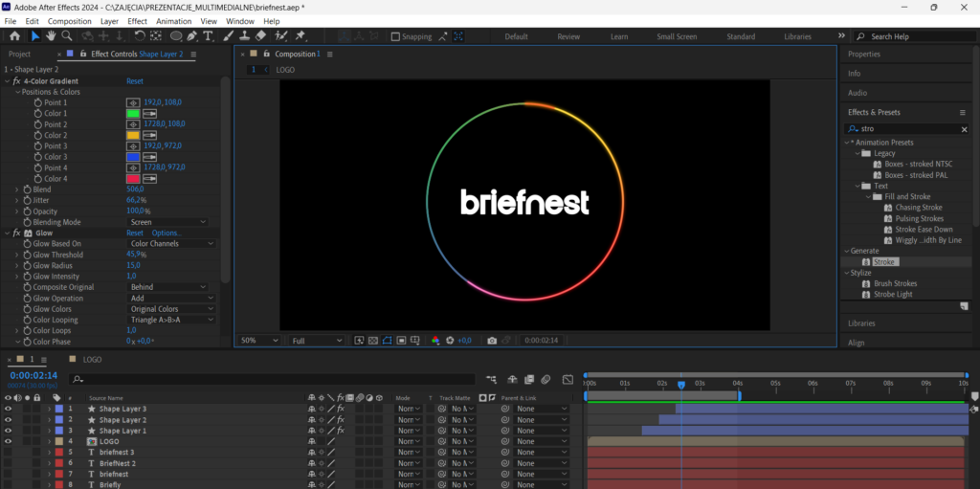980x489 pixels.
Task: Click the Composition Mini-Flowchart icon
Action: click(491, 379)
